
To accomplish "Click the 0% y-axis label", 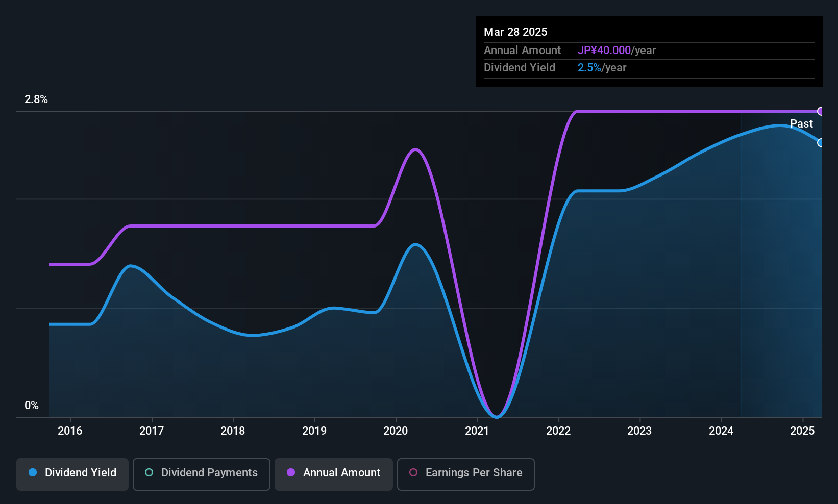I will point(32,406).
